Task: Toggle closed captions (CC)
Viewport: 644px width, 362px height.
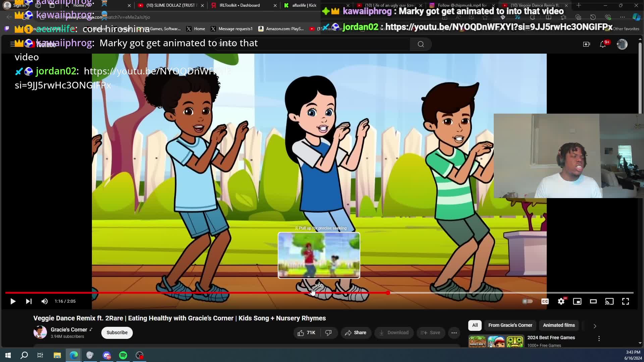Action: pos(545,301)
